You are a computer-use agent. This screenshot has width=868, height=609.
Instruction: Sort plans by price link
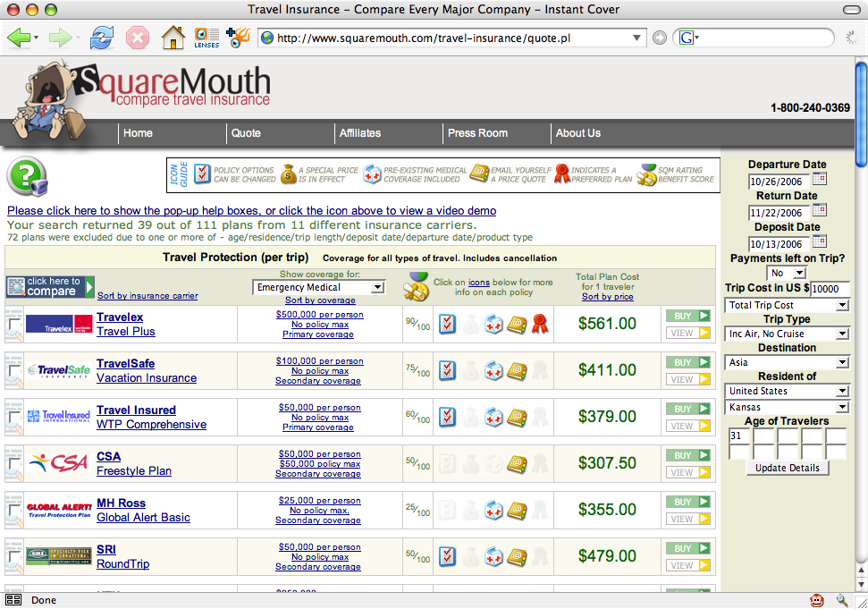pyautogui.click(x=607, y=296)
